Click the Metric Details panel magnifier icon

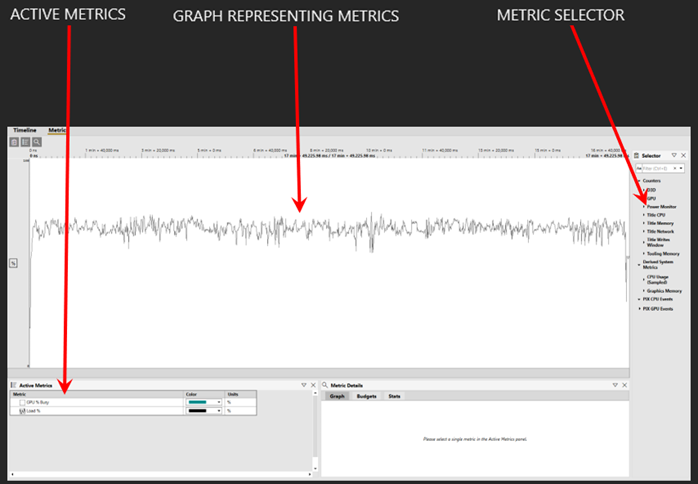[325, 385]
